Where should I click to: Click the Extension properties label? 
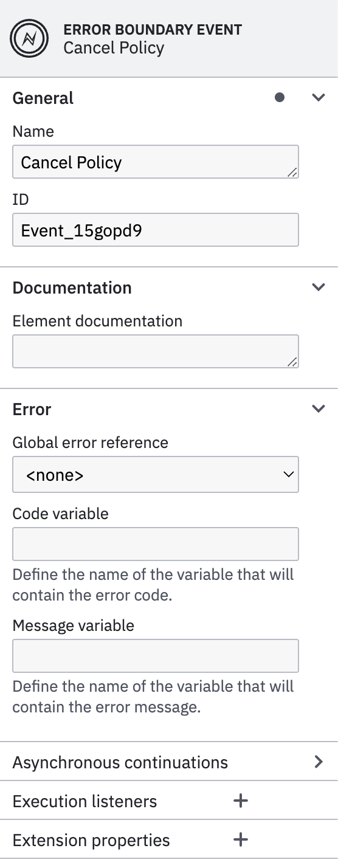tap(91, 840)
